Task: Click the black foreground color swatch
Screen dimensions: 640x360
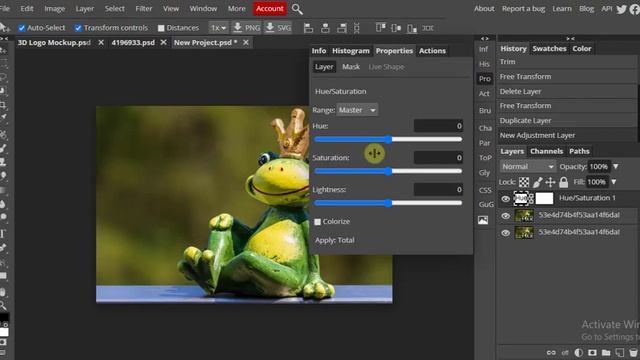Action: 4,317
